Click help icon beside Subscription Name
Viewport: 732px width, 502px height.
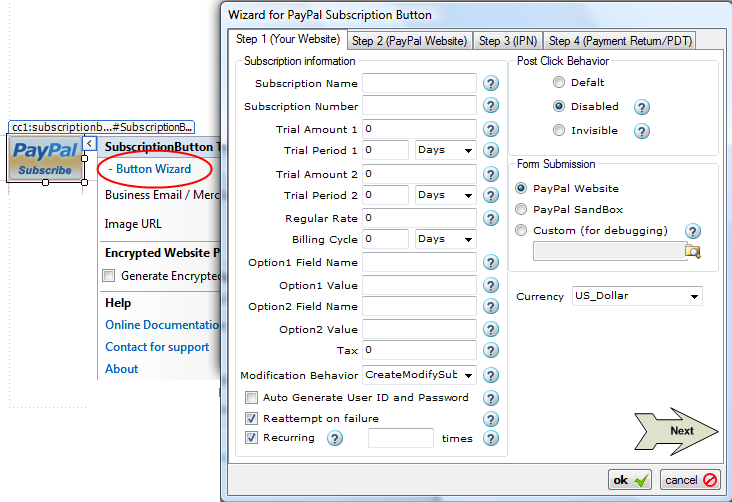click(x=491, y=84)
